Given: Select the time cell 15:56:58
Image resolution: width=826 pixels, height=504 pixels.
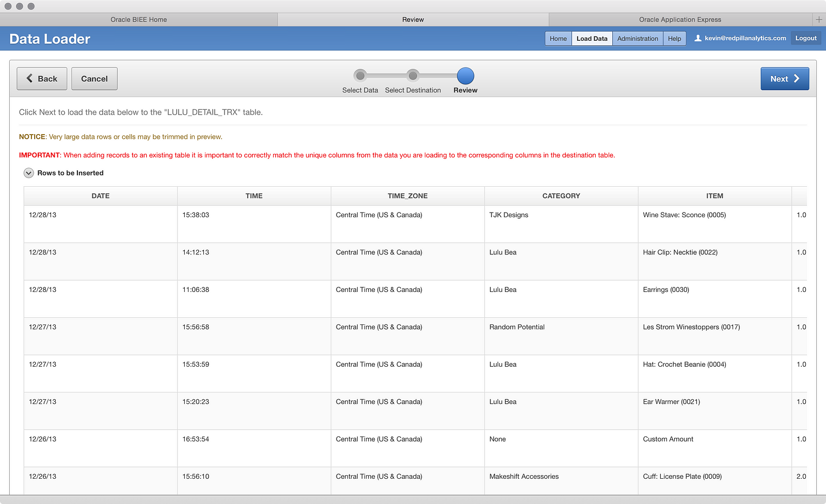Looking at the screenshot, I should pyautogui.click(x=254, y=336).
